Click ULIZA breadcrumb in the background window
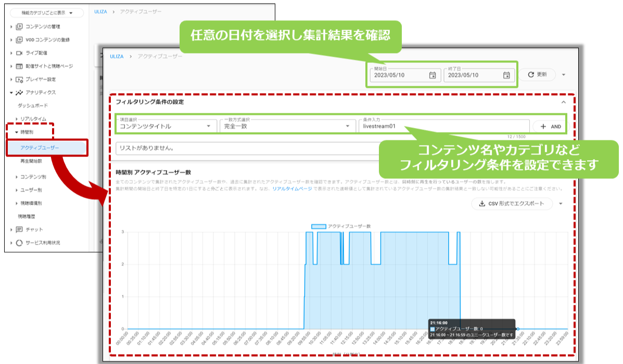Viewport: 623px width, 364px height. click(100, 12)
